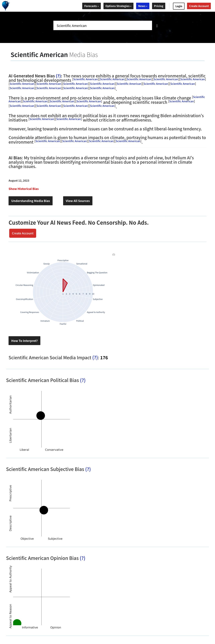Expand the Forecasts dropdown menu
Image resolution: width=215 pixels, height=644 pixels.
(x=91, y=6)
